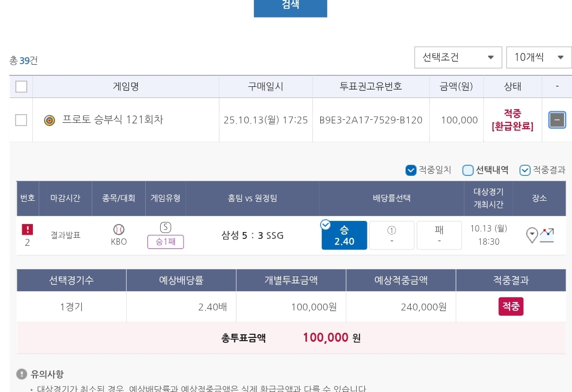Collapse the ticket details with minus button
Viewport: 572px width, 392px height.
(557, 120)
